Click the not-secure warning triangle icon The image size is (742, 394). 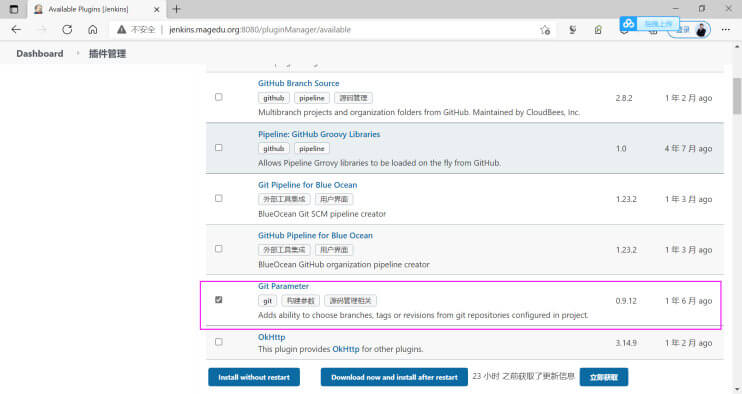pos(122,30)
